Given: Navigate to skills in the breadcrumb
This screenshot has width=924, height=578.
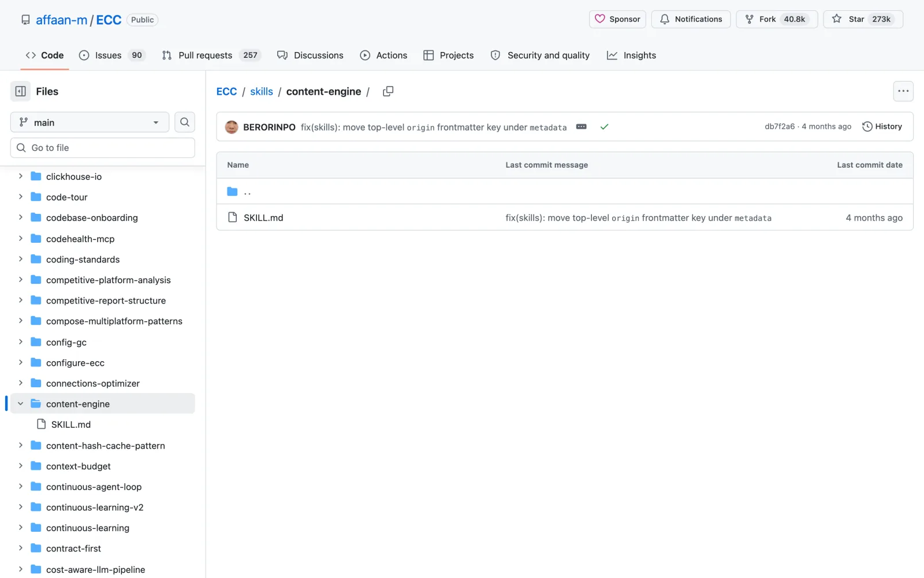Looking at the screenshot, I should 262,91.
